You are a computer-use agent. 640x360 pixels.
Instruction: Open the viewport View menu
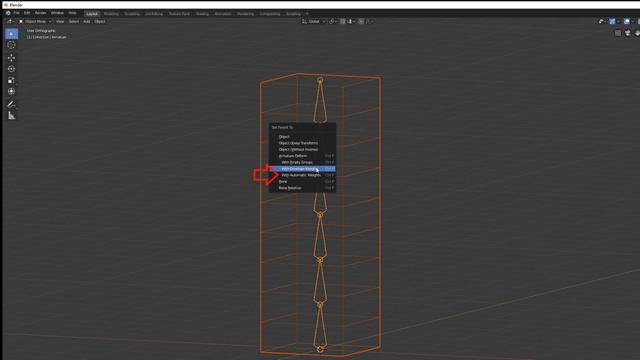60,21
